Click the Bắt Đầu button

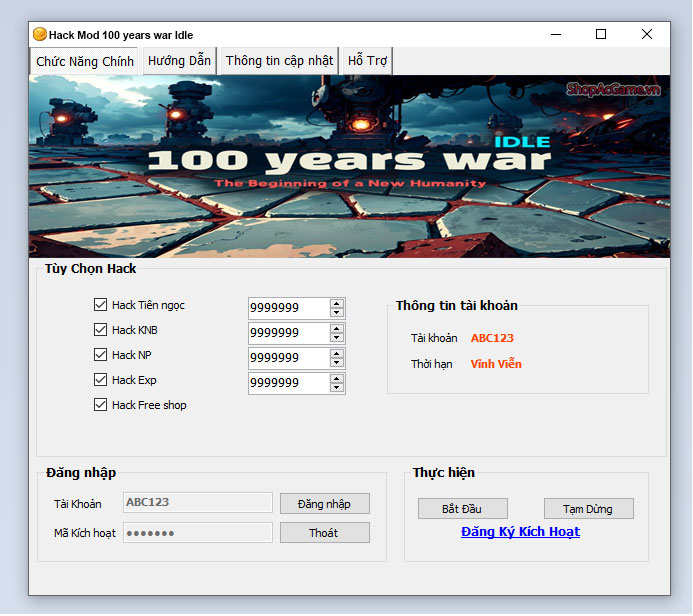tap(462, 509)
